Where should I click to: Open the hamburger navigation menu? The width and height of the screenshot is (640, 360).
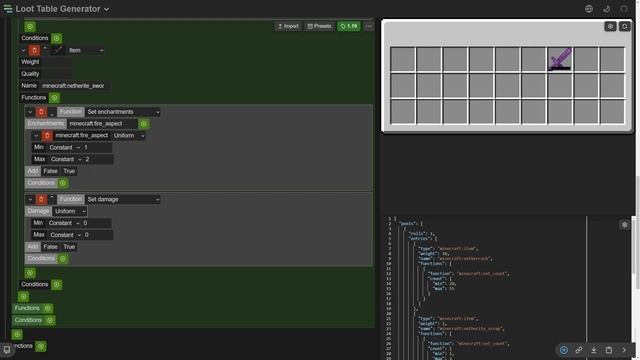8,9
